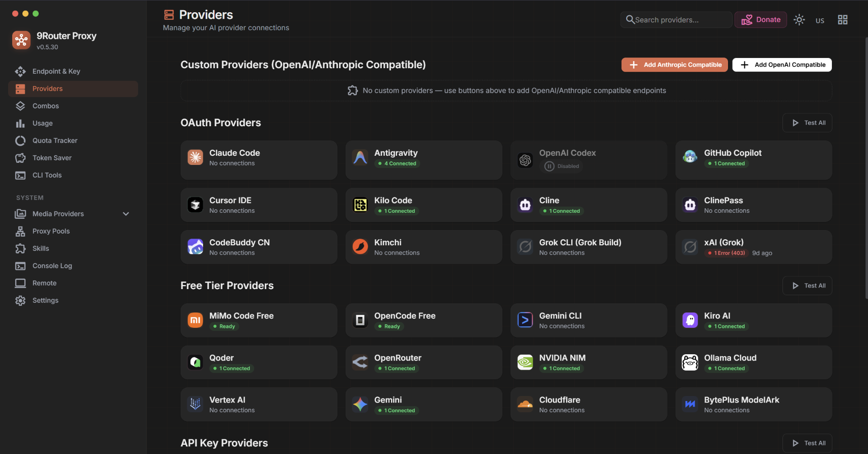868x454 pixels.
Task: Click the OpenCode Free logo icon
Action: pos(360,320)
